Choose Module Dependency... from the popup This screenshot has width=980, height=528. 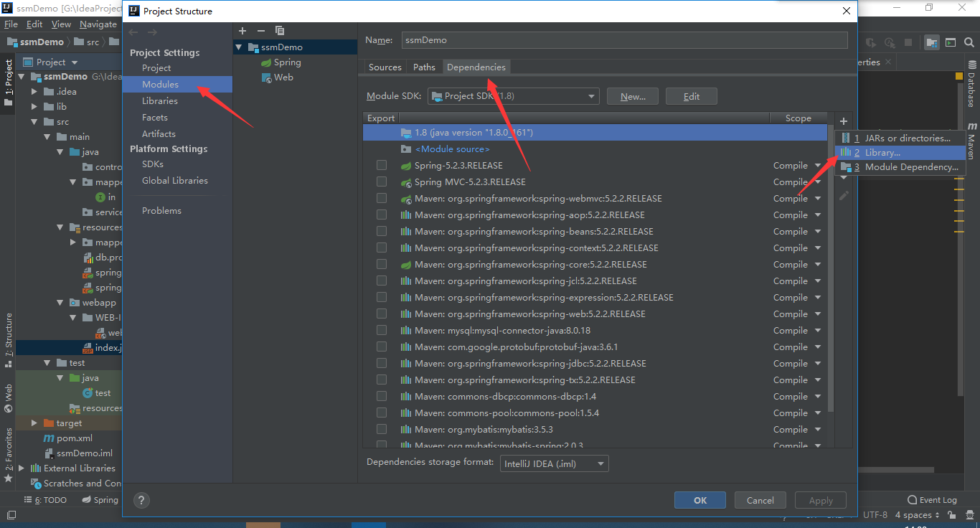[900, 167]
